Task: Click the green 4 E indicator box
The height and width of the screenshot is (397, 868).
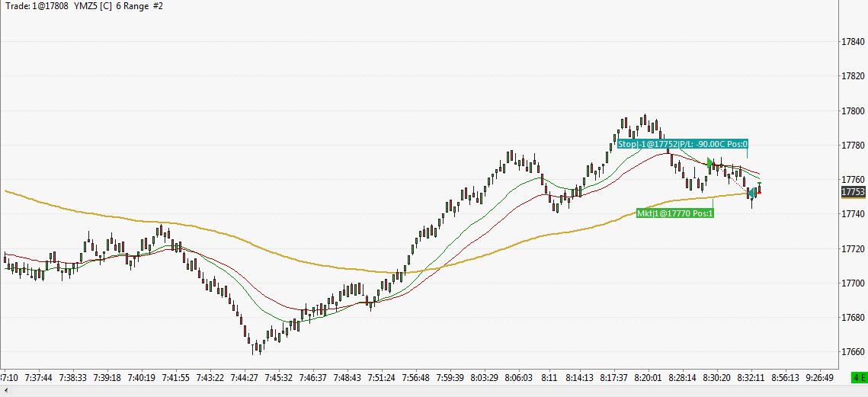Action: point(859,378)
